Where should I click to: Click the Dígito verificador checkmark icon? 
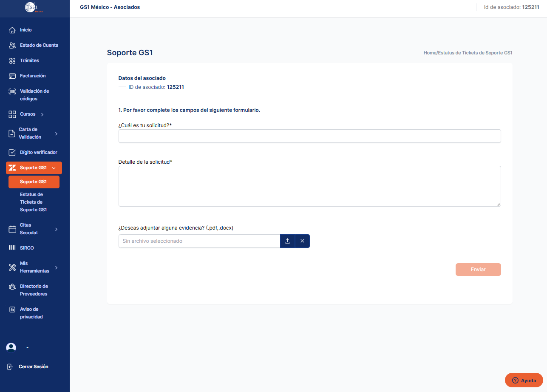click(12, 153)
